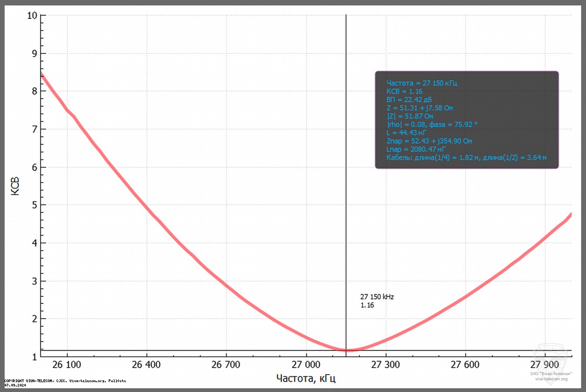
Task: Click the "L = 44.43 нГ" readout
Action: click(x=406, y=133)
